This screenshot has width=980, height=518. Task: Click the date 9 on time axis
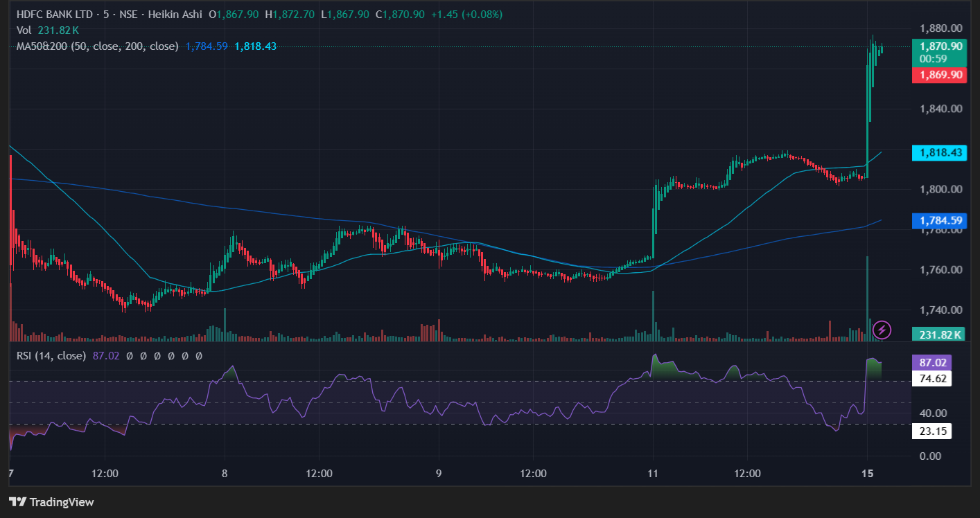(x=439, y=474)
